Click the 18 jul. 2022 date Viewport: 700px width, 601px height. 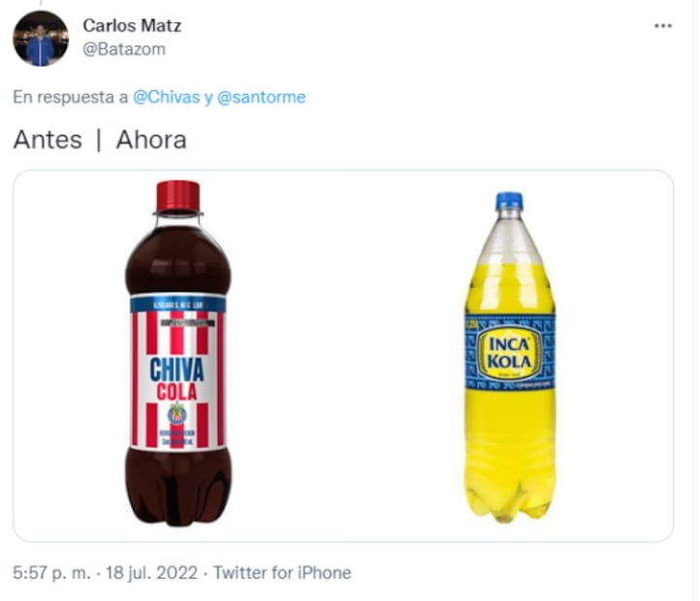coord(151,573)
